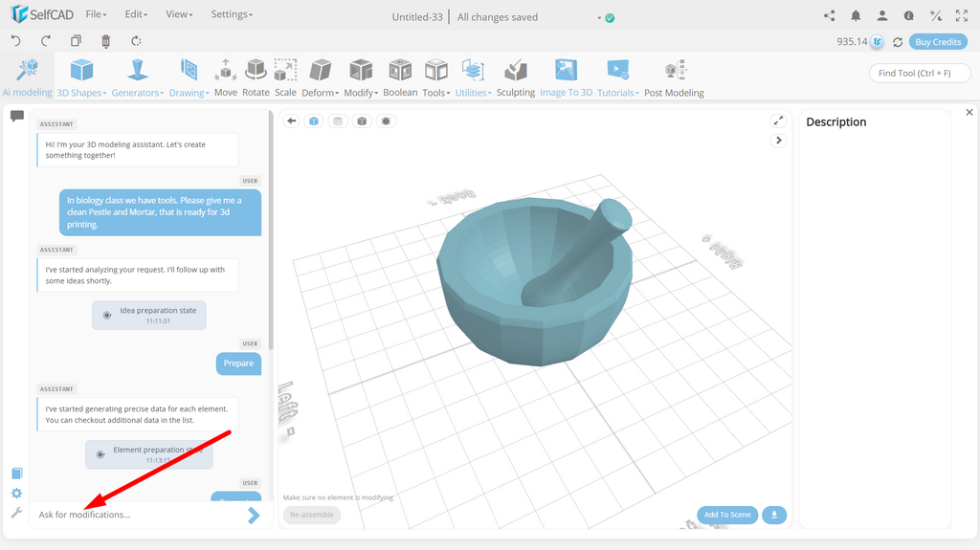Select the dark sphere render mode
Viewport: 980px width, 550px height.
386,121
